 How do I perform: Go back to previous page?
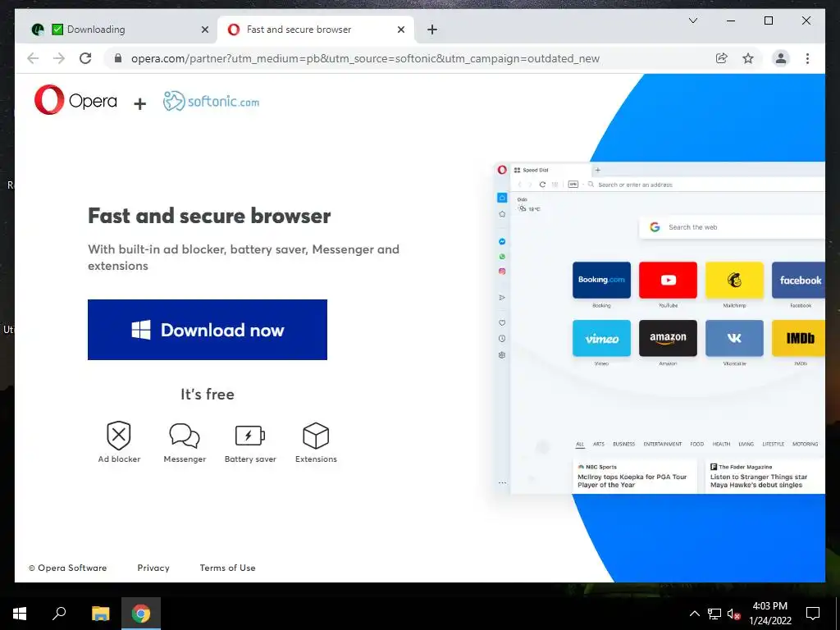[x=33, y=58]
